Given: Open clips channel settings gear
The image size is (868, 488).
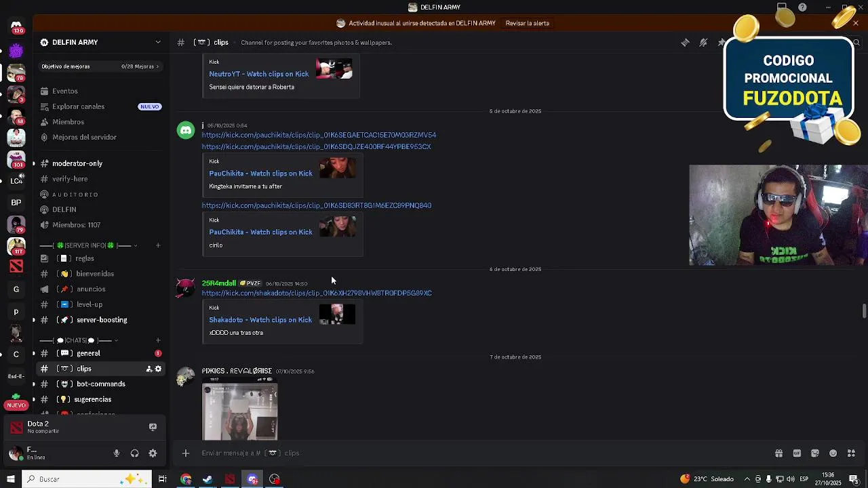Looking at the screenshot, I should (159, 369).
